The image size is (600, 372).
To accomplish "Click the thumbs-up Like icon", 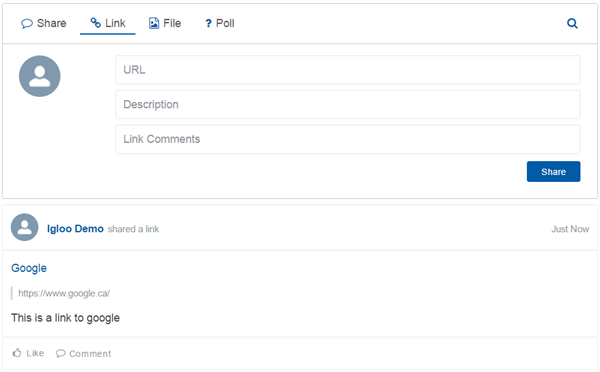I will 17,352.
